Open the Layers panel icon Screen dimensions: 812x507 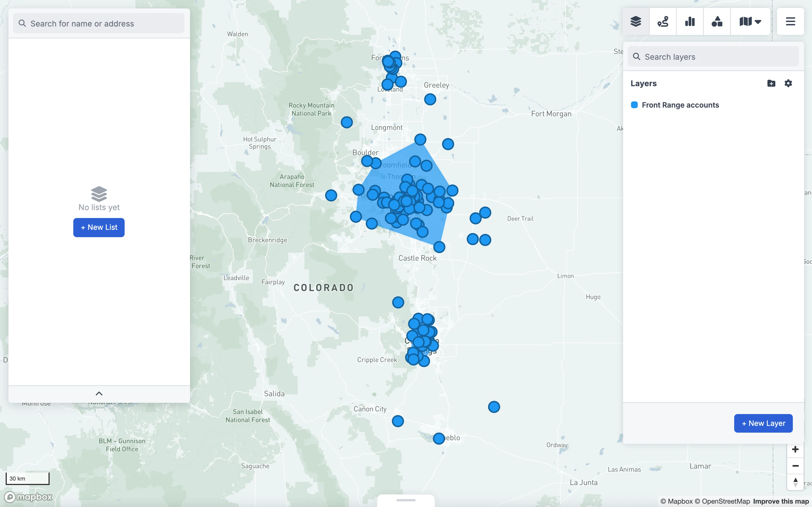coord(636,21)
